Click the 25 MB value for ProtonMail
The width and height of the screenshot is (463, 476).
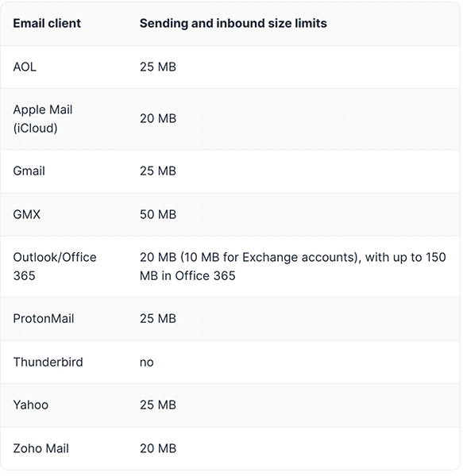(158, 318)
